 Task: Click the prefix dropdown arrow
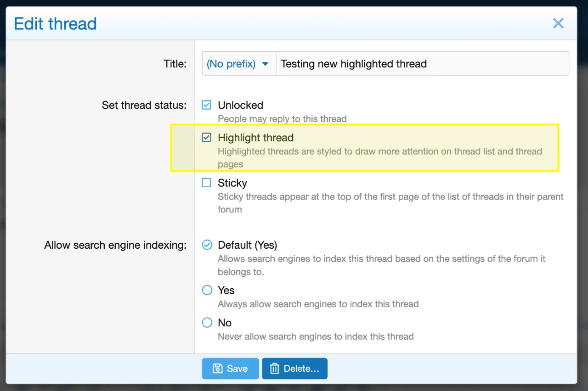click(x=265, y=64)
